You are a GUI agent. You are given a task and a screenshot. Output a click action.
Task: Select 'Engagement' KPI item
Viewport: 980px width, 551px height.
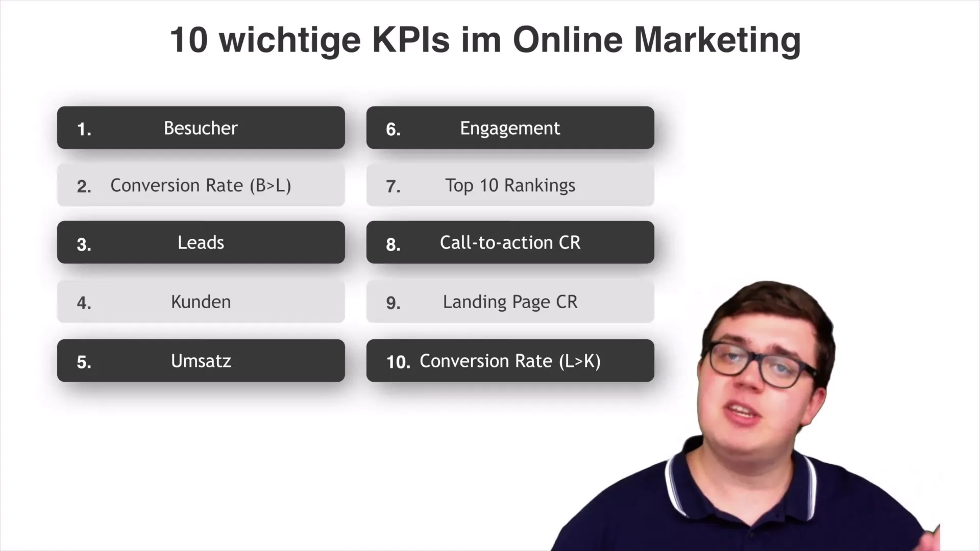click(x=510, y=128)
